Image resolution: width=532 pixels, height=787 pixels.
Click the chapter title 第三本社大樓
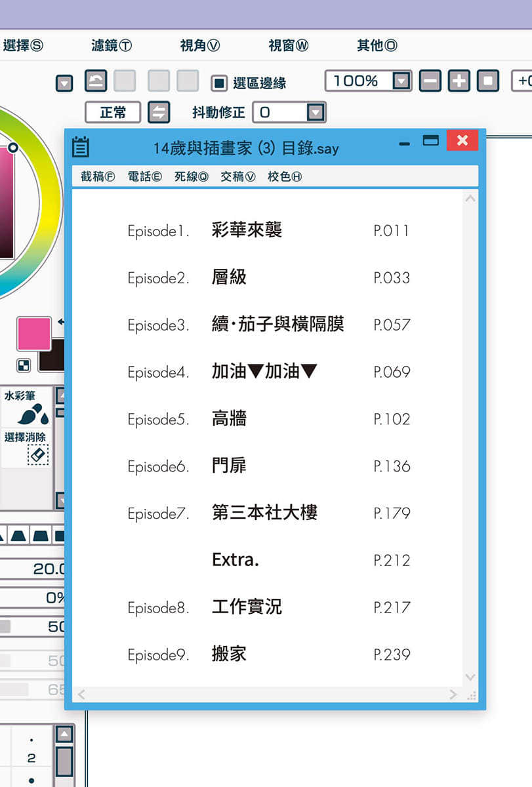[264, 513]
